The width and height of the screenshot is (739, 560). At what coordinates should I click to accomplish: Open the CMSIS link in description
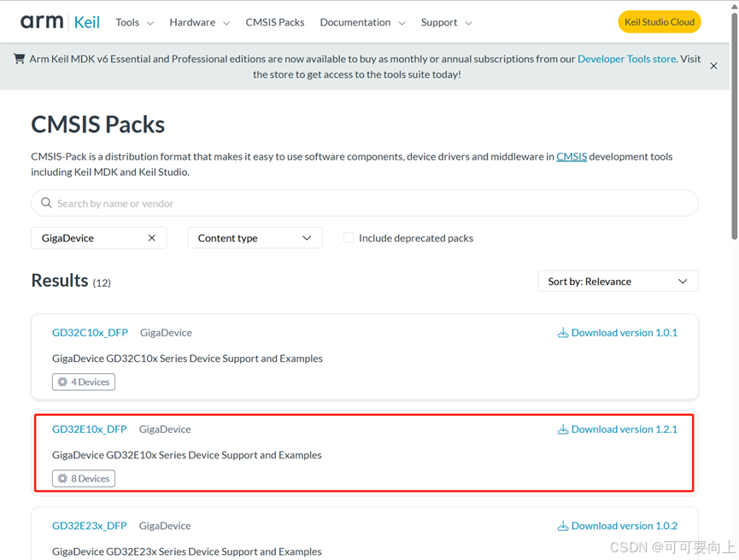pos(572,157)
